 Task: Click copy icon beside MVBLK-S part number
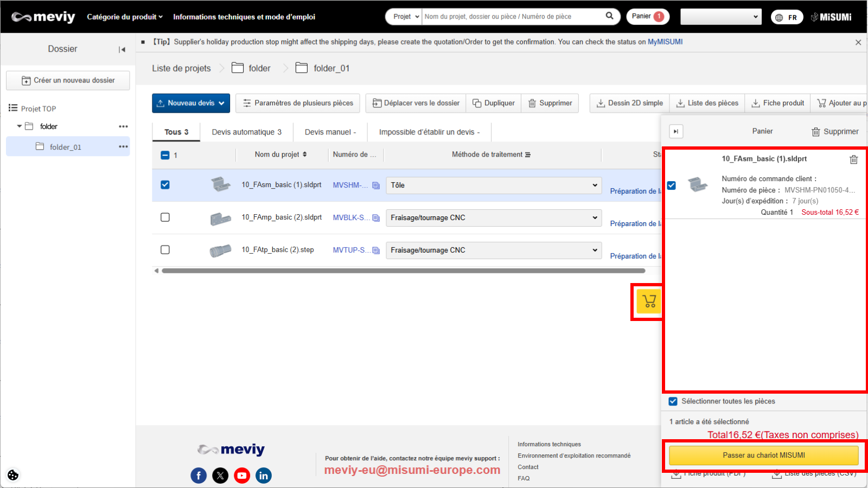point(376,218)
